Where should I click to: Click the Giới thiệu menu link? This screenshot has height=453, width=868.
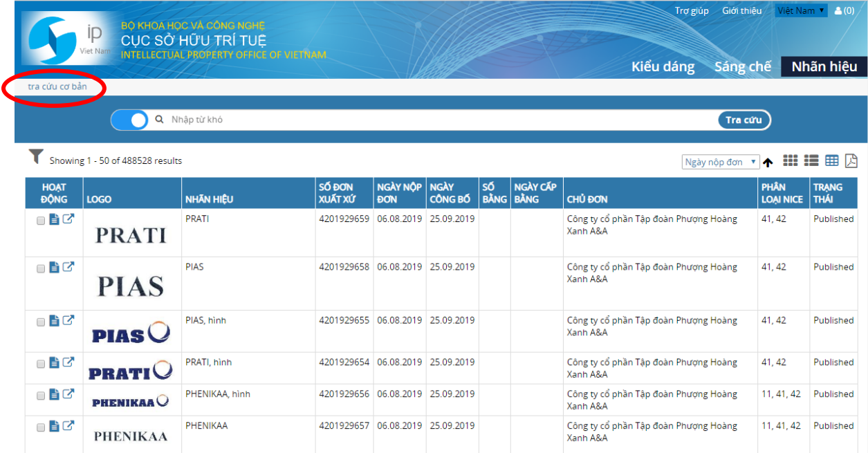(741, 10)
